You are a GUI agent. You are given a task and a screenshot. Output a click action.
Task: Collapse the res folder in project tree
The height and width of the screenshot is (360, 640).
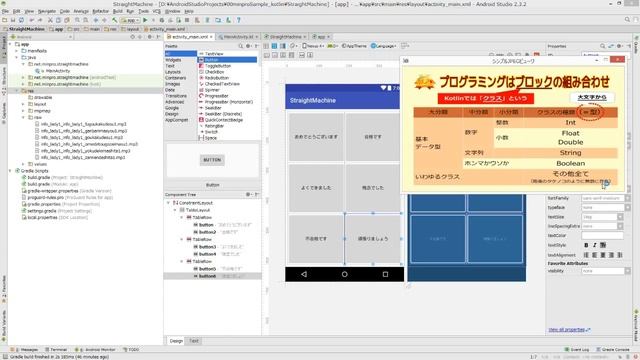point(17,91)
